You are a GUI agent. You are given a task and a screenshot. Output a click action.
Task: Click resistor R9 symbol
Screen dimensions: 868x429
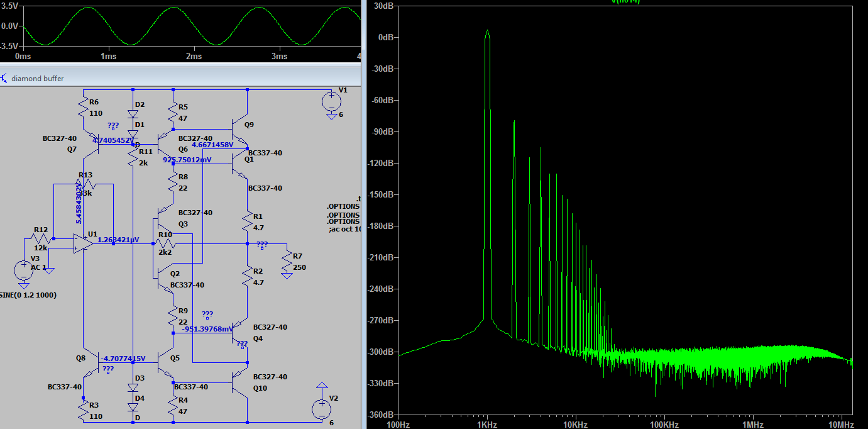(x=173, y=315)
